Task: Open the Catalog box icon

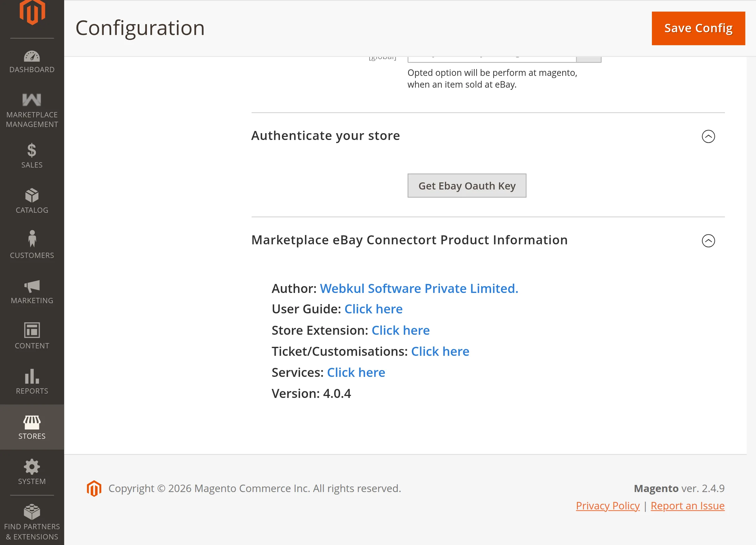Action: (x=32, y=195)
